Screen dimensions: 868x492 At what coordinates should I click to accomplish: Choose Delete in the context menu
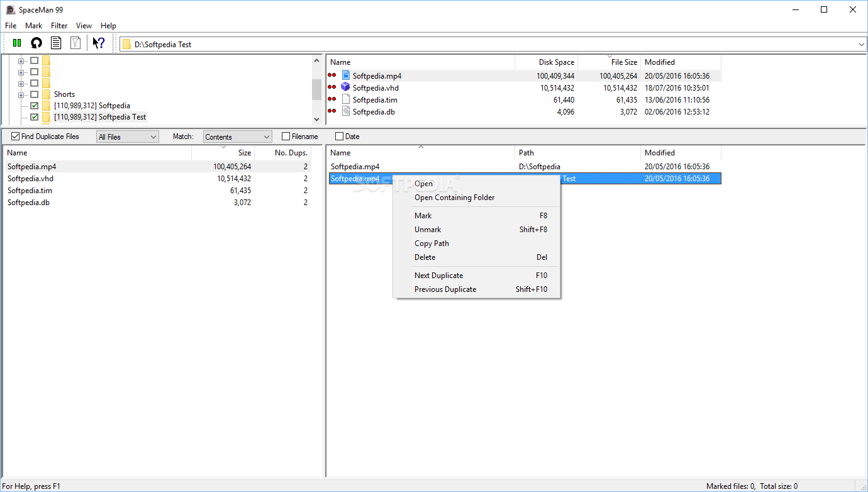point(477,257)
